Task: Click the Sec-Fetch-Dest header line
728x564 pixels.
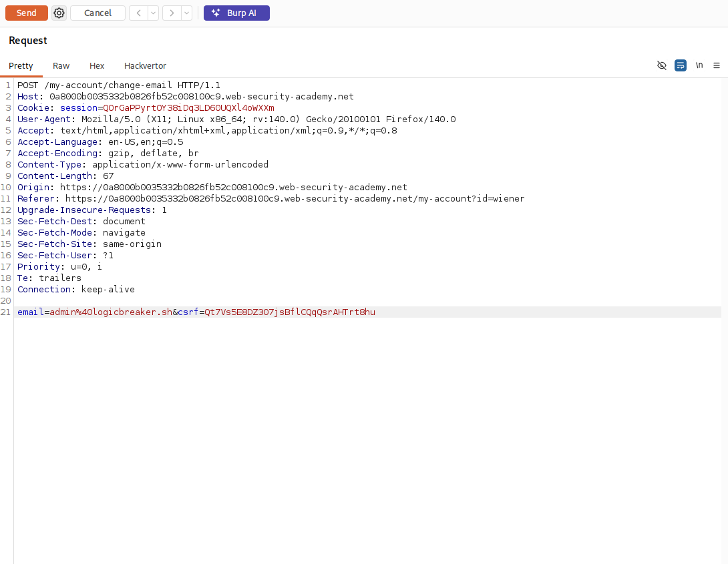Action: [x=81, y=221]
